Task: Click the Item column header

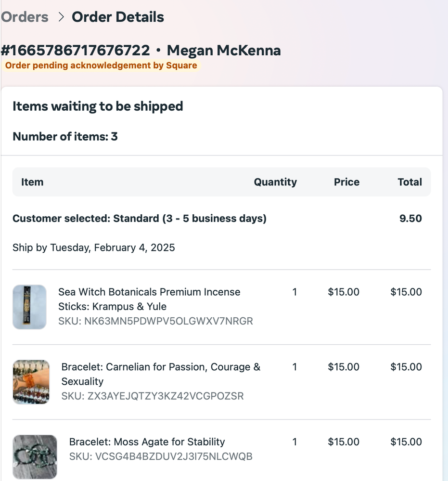Action: [32, 182]
